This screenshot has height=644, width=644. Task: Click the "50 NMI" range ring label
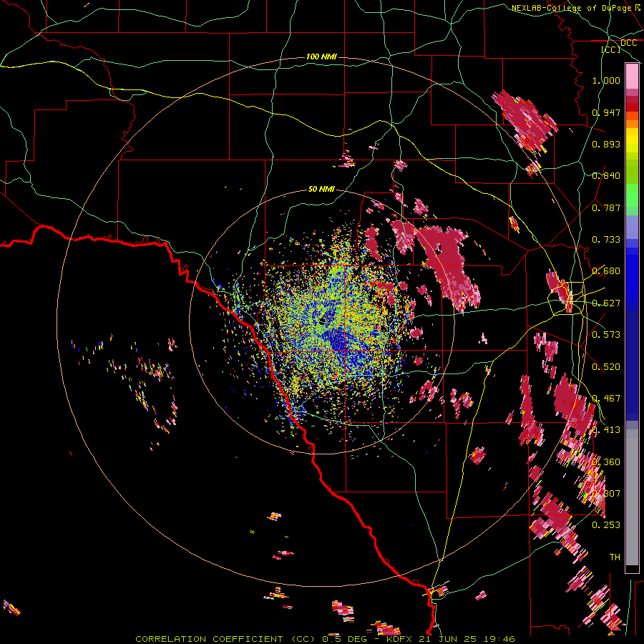point(321,189)
